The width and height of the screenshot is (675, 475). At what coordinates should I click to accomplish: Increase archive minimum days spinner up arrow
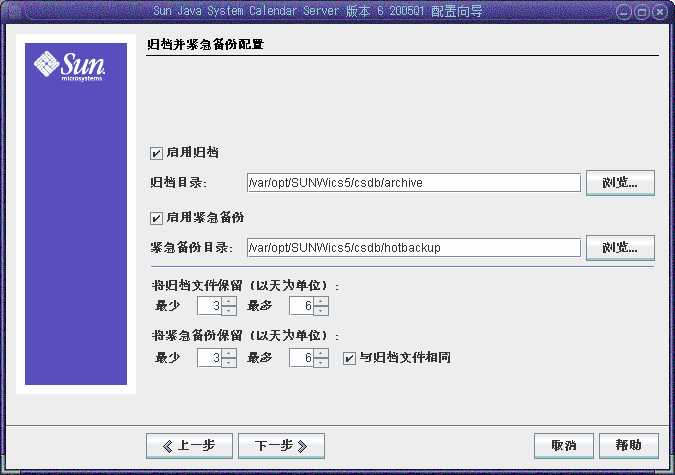(229, 301)
